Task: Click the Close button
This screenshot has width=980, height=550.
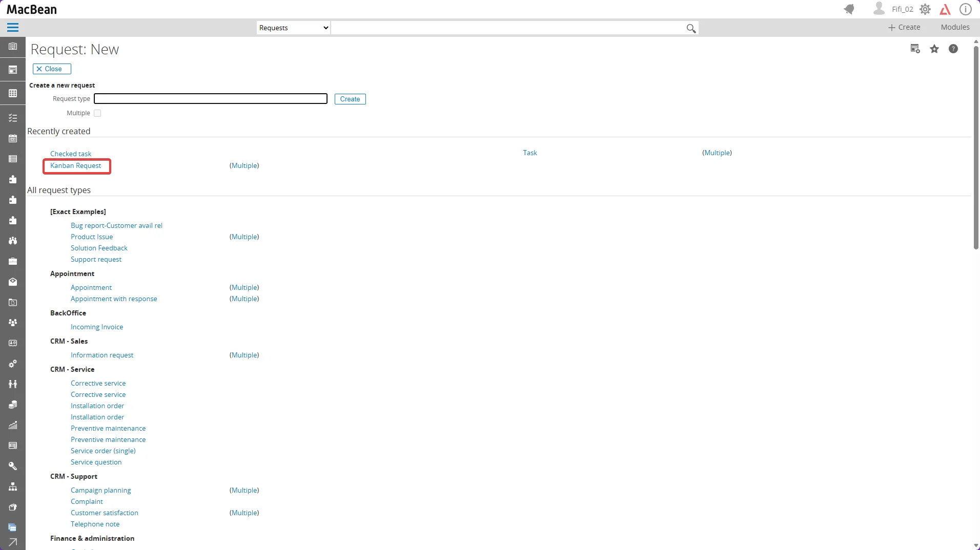Action: pyautogui.click(x=52, y=69)
